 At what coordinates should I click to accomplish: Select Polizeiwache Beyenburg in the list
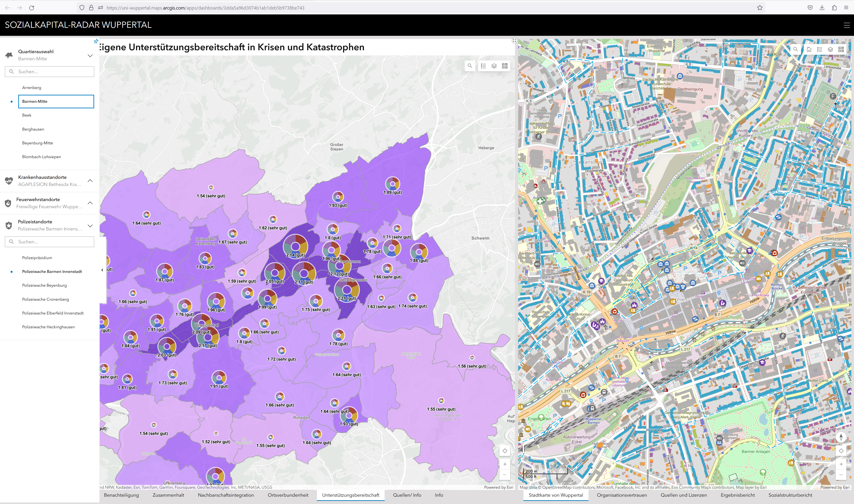coord(45,285)
